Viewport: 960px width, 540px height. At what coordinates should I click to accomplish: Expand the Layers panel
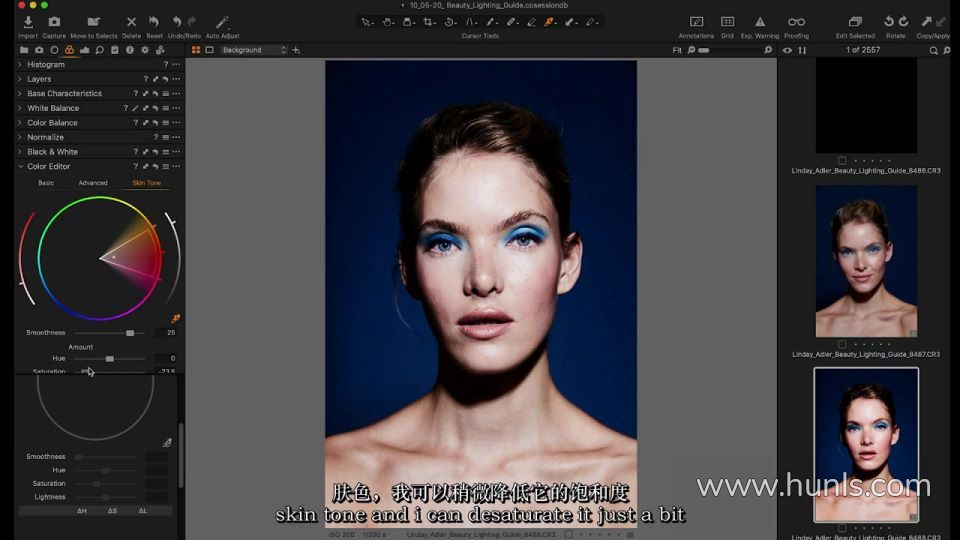(20, 79)
